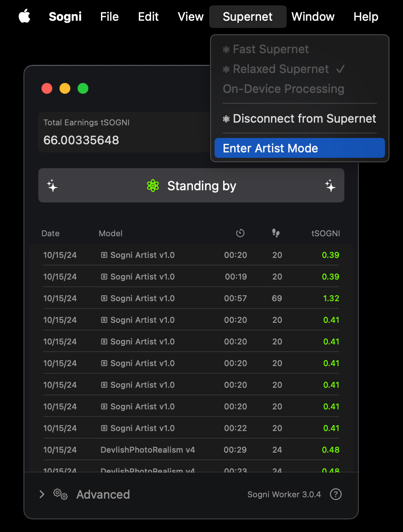Expand the Advanced section chevron
Viewport: 403px width, 532px height.
coord(42,494)
